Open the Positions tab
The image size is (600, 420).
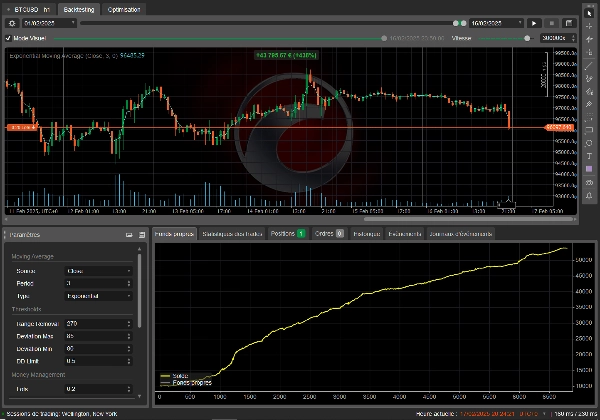tap(288, 234)
